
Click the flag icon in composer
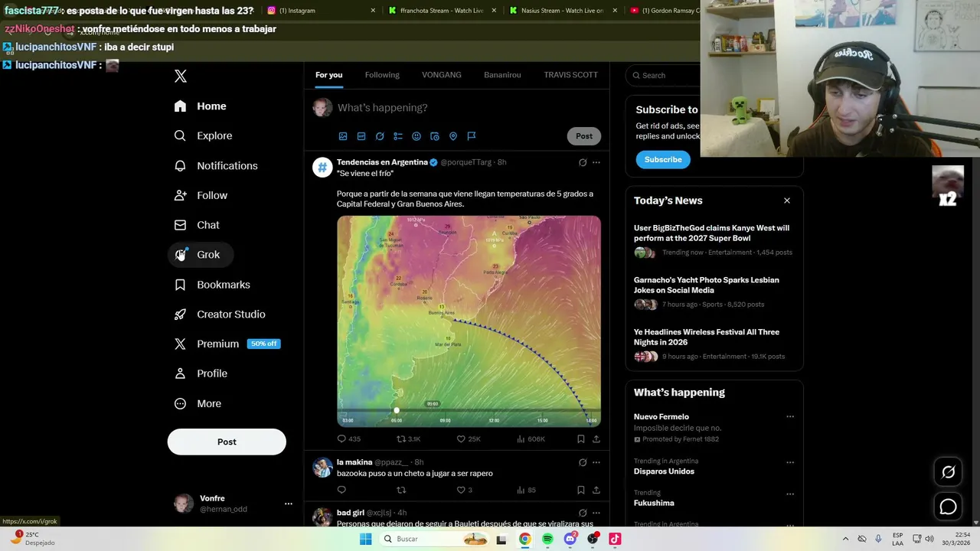click(472, 136)
